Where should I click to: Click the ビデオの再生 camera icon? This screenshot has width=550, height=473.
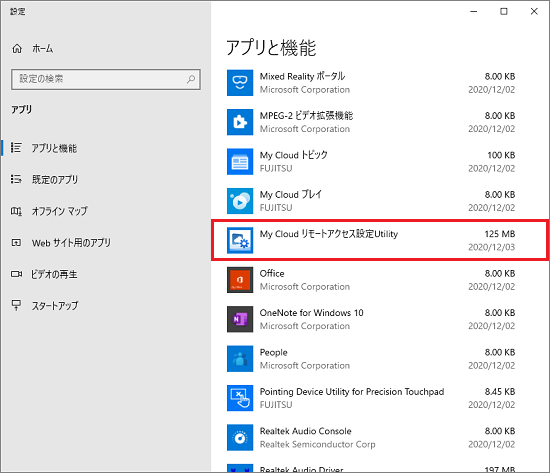point(16,274)
